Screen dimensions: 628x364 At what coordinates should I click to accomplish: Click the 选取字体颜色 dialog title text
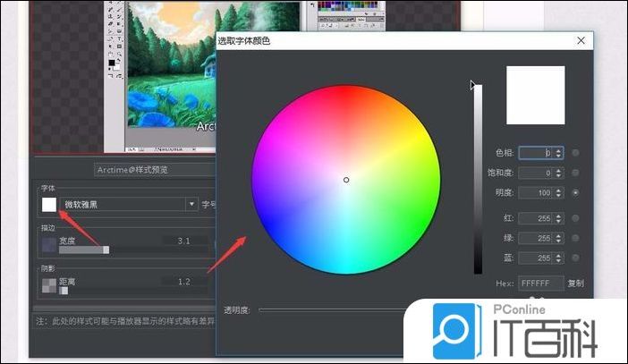(244, 41)
